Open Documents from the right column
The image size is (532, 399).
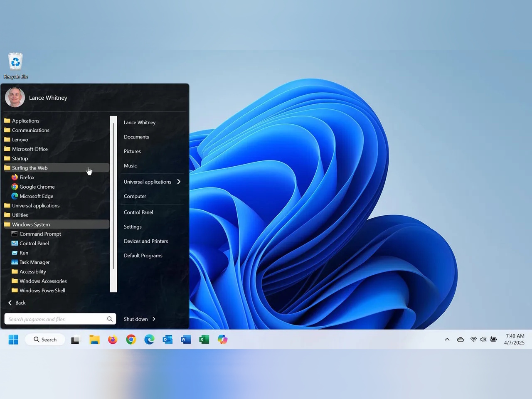(136, 137)
